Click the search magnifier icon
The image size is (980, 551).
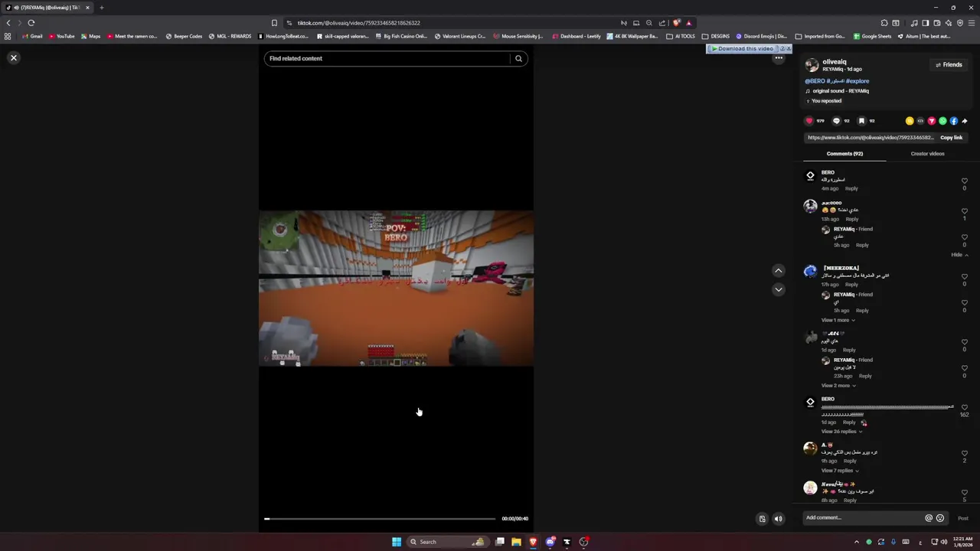518,58
